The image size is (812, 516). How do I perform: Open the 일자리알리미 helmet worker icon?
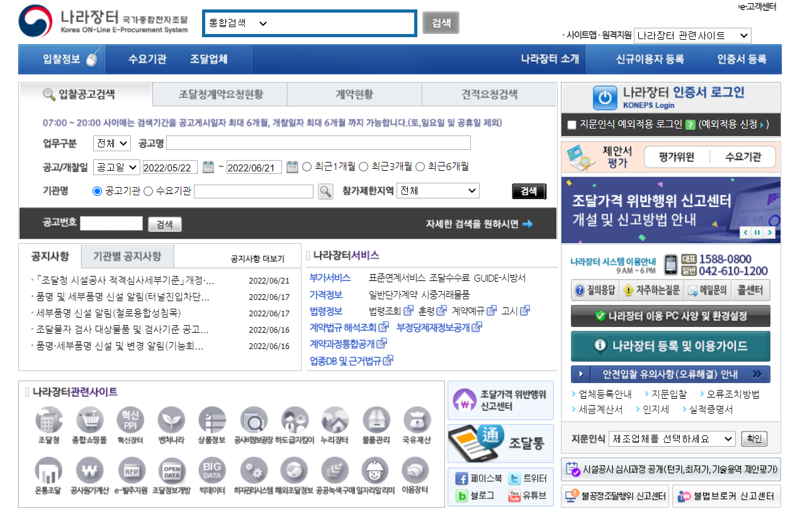(x=376, y=470)
